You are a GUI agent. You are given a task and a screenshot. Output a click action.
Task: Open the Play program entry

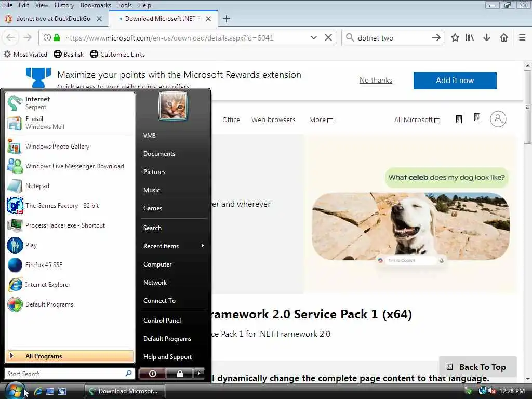(x=70, y=245)
